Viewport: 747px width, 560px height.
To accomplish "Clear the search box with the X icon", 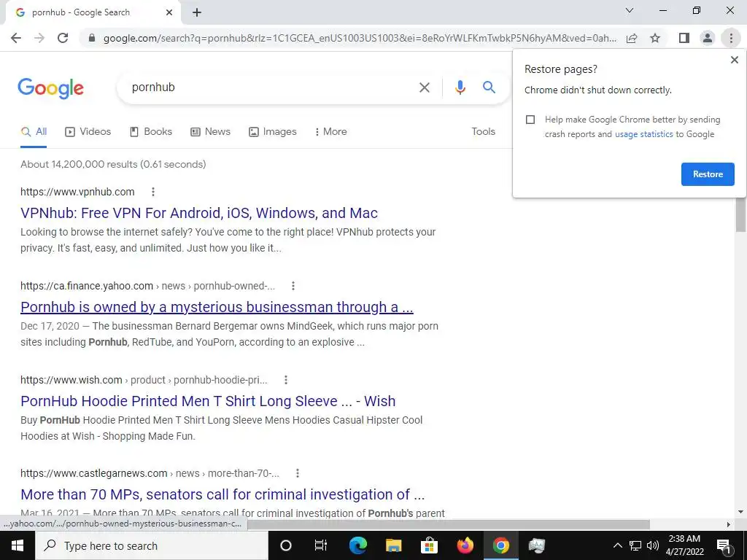I will 424,87.
